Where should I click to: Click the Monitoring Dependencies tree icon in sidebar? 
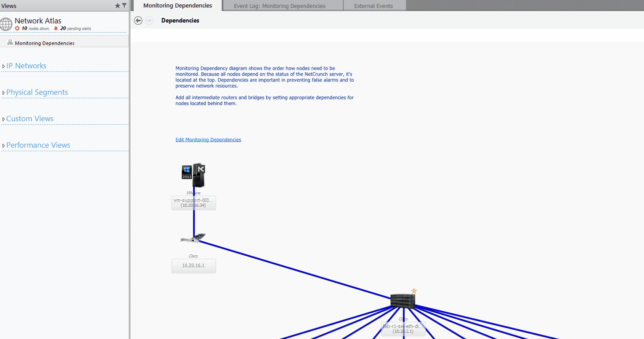click(x=10, y=43)
